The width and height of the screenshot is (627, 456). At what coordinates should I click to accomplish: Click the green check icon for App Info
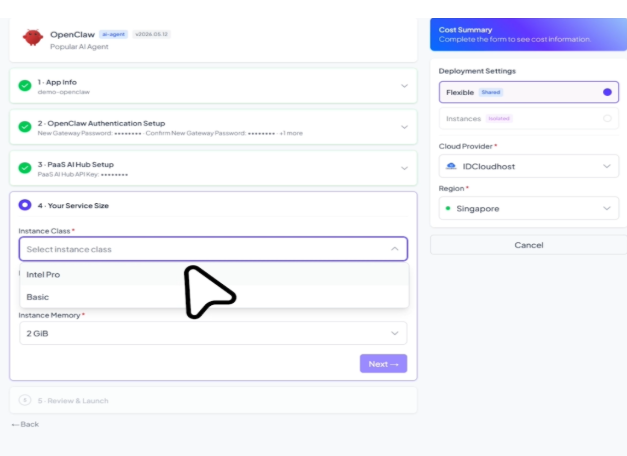pyautogui.click(x=25, y=86)
